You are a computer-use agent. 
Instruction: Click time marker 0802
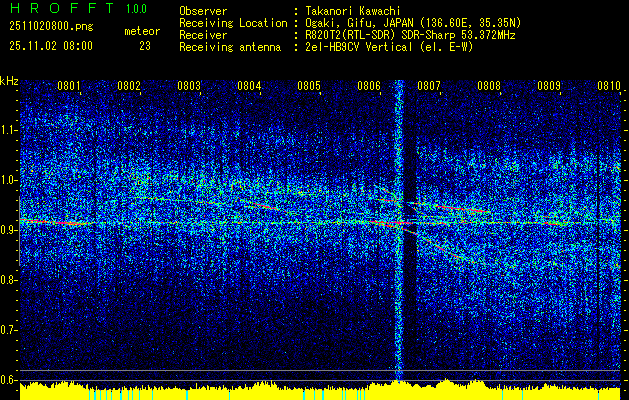[129, 86]
